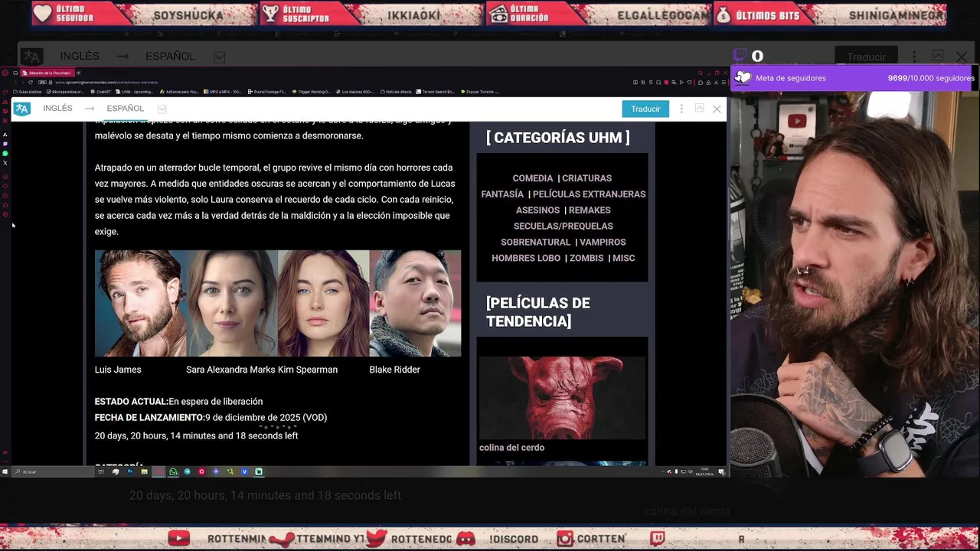Click the YouTube icon in bottom stream banner
This screenshot has height=551, width=980.
[x=178, y=539]
